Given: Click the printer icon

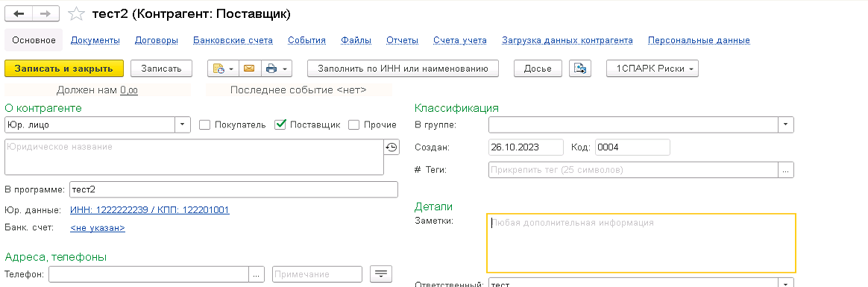Looking at the screenshot, I should pos(271,69).
